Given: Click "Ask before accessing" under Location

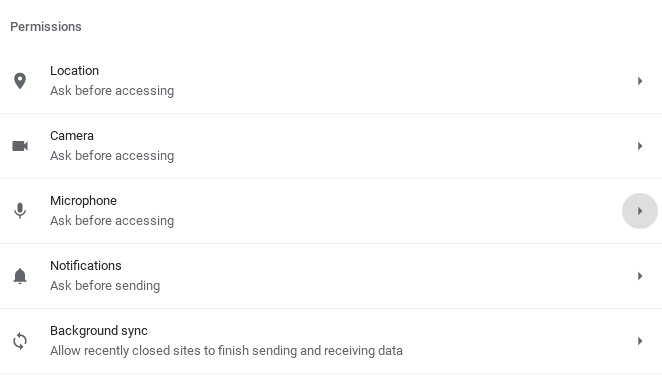Looking at the screenshot, I should tap(112, 91).
